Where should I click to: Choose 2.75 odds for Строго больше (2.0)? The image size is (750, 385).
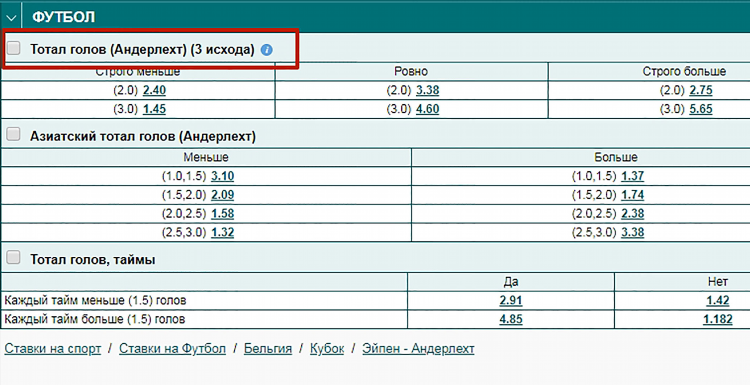pyautogui.click(x=700, y=90)
